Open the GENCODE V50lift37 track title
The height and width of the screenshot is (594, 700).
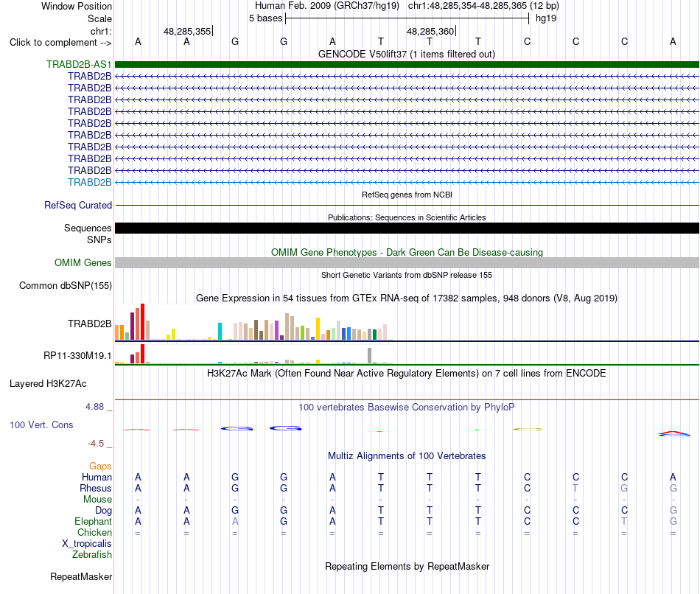click(x=406, y=54)
